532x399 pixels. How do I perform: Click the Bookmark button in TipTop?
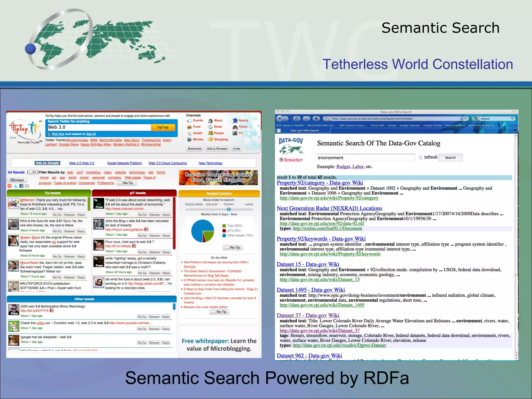coord(195,149)
